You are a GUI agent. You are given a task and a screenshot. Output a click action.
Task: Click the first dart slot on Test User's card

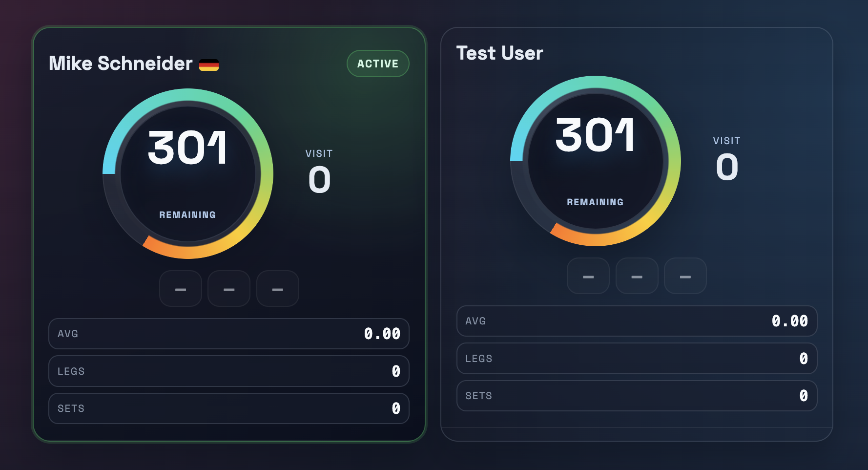(x=588, y=276)
